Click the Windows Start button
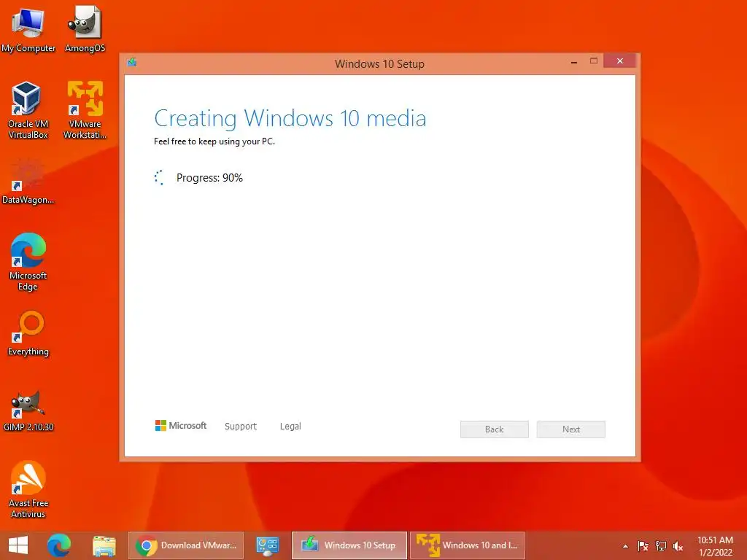Viewport: 747px width, 560px height. pos(18,545)
